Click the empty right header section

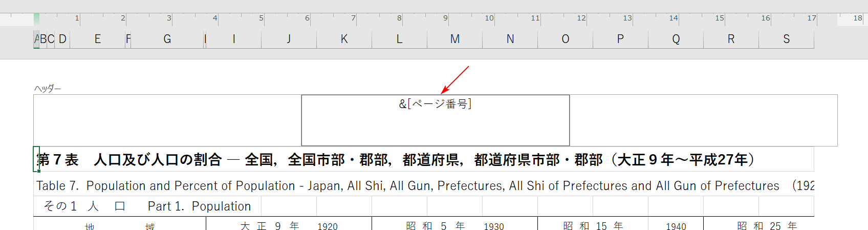(703, 120)
